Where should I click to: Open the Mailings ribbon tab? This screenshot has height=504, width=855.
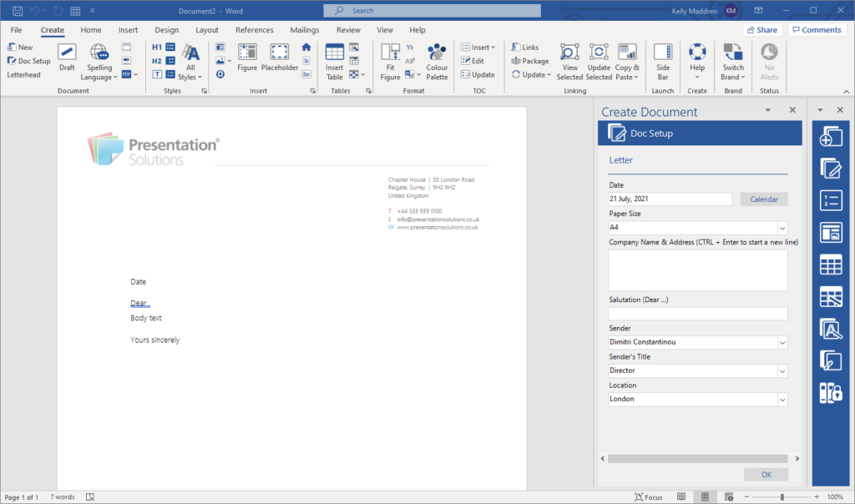point(304,30)
